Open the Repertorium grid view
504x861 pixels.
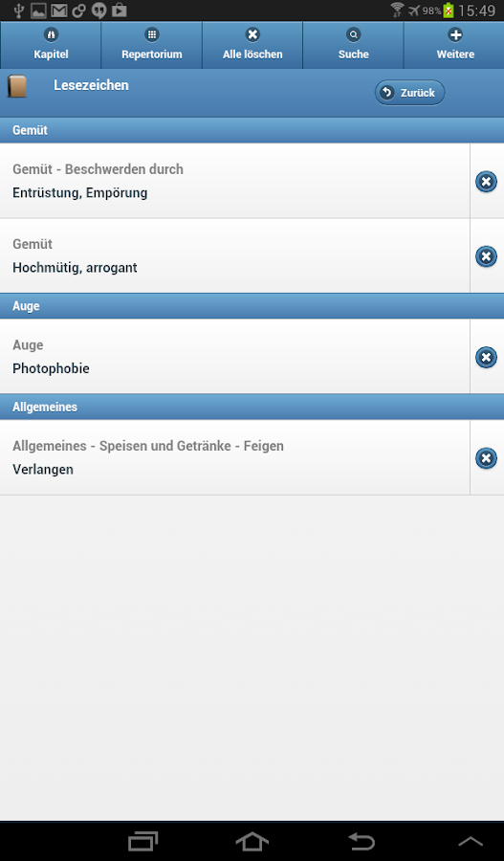pyautogui.click(x=151, y=45)
